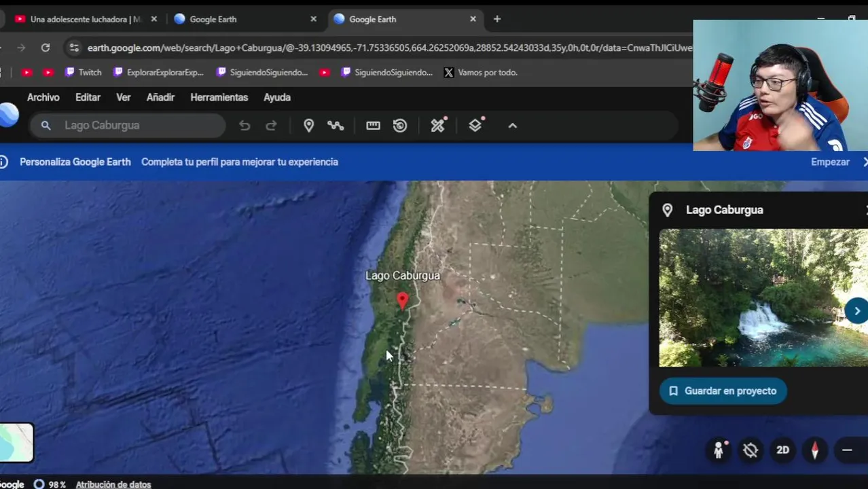Open YouTube bookmark left of Twitch

[48, 72]
